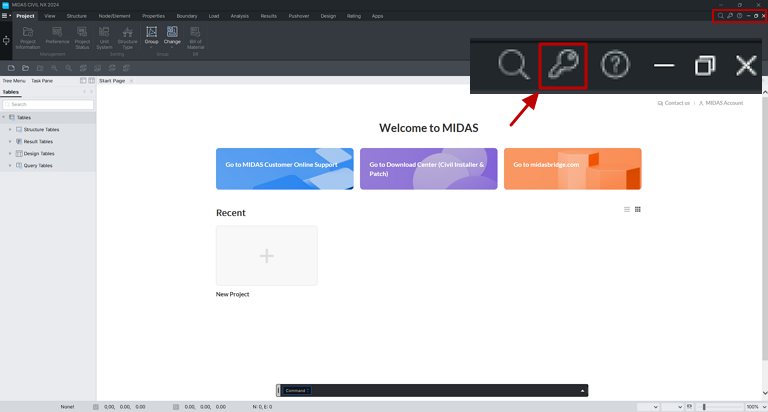
Task: Expand the Design Tables node
Action: [10, 153]
